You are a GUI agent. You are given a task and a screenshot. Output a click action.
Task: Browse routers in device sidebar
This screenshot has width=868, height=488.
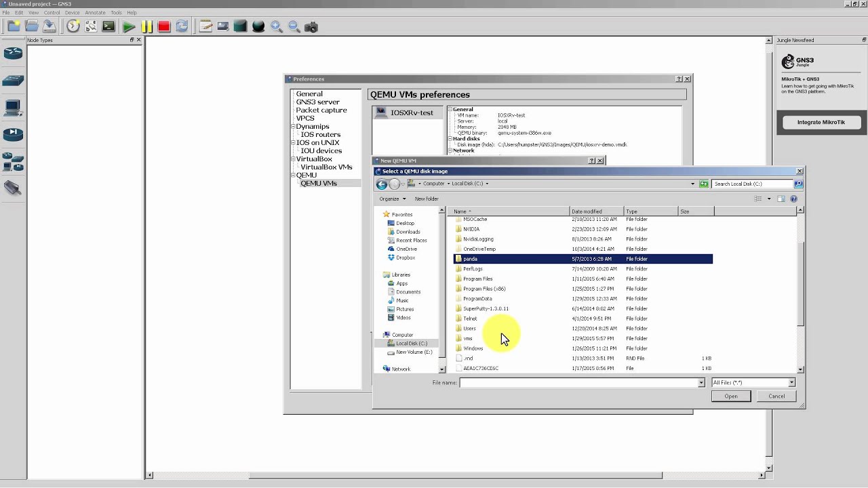point(13,54)
